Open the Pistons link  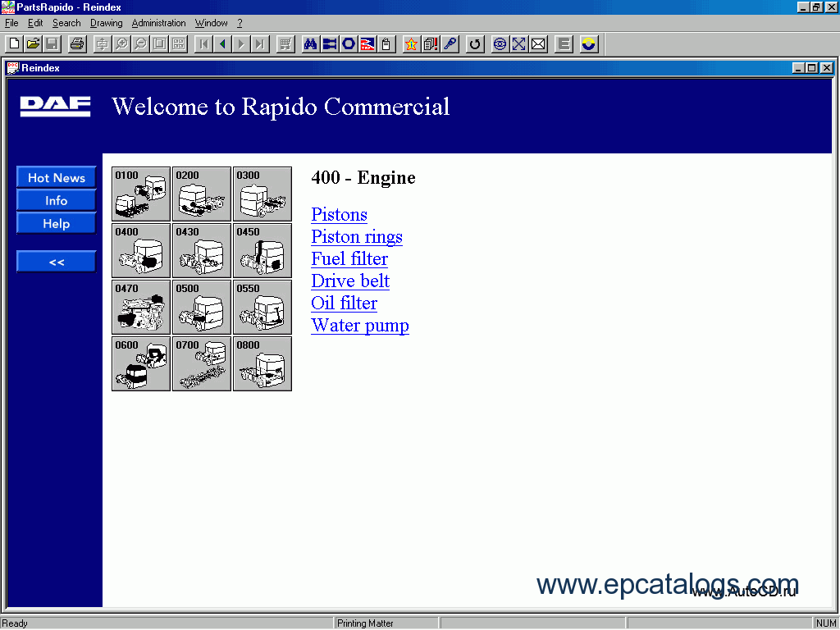(339, 214)
